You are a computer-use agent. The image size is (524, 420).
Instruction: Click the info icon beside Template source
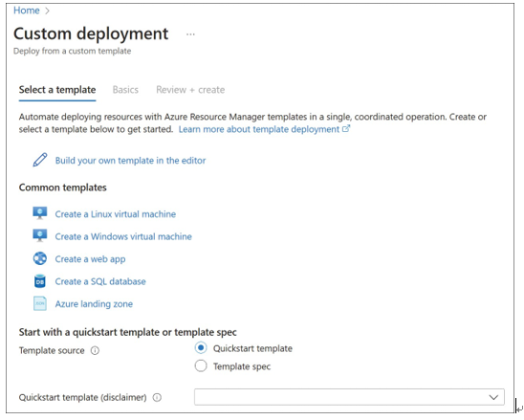(x=95, y=350)
